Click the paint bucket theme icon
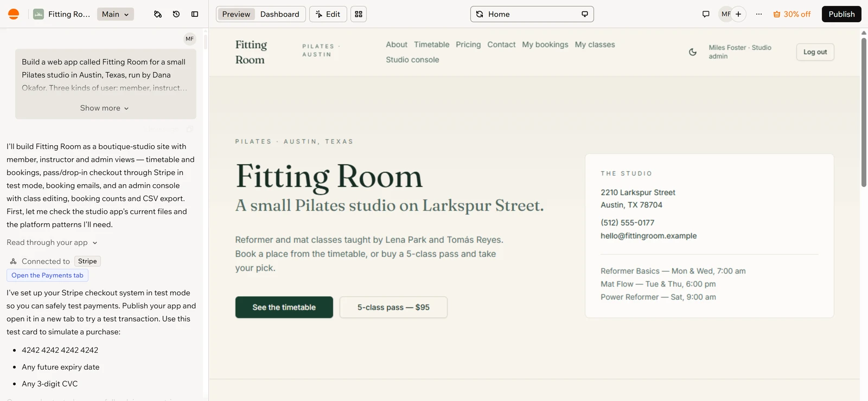This screenshot has height=401, width=868. point(158,14)
